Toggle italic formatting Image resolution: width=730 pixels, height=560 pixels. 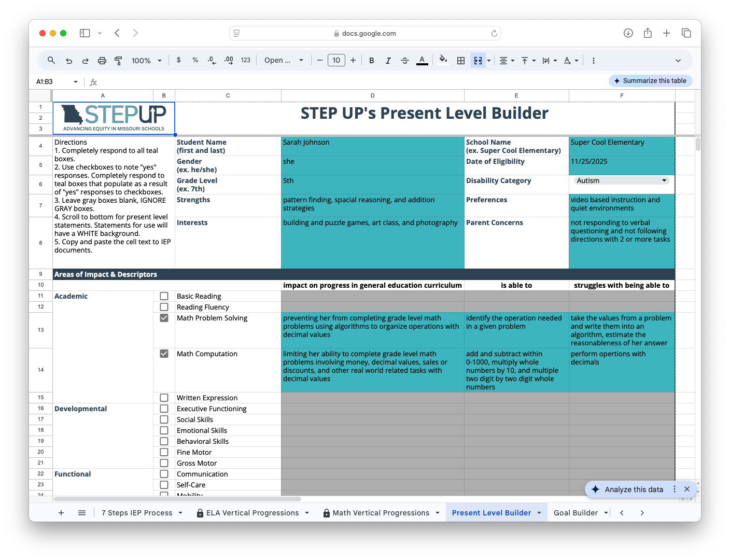[388, 61]
